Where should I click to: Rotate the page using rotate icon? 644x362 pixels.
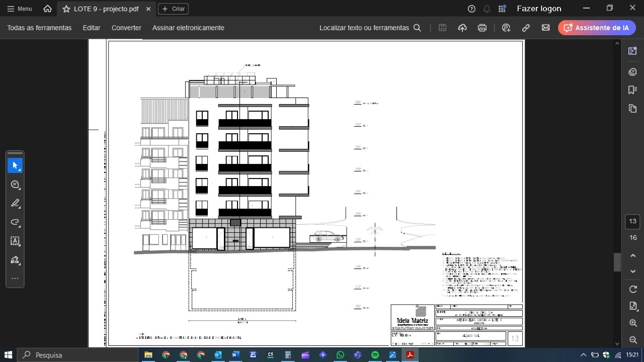[633, 289]
